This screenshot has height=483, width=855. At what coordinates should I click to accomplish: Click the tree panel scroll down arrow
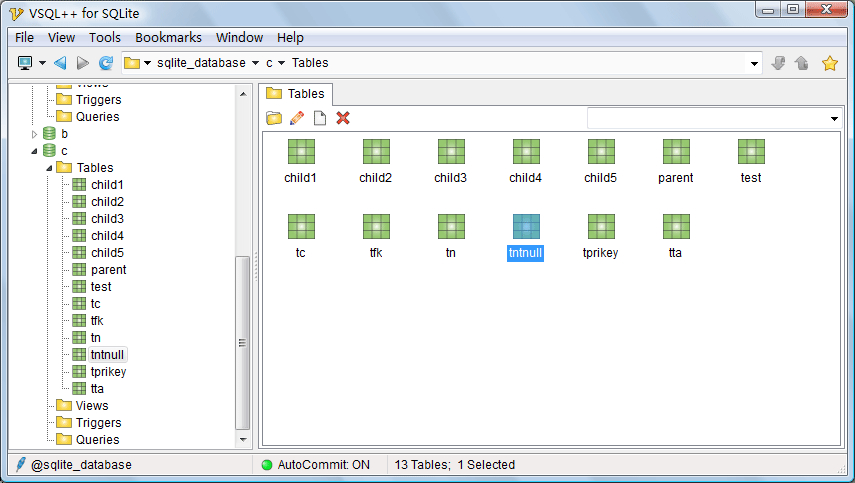pos(243,439)
